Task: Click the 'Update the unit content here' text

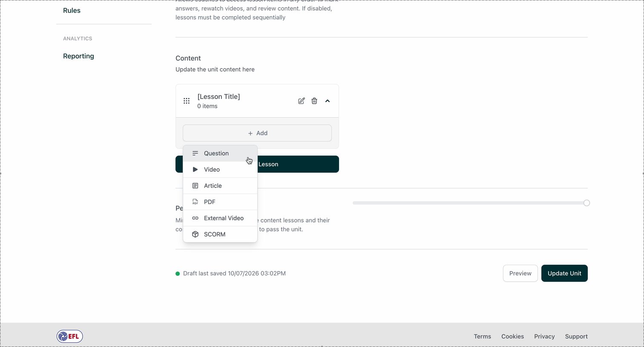Action: click(215, 69)
